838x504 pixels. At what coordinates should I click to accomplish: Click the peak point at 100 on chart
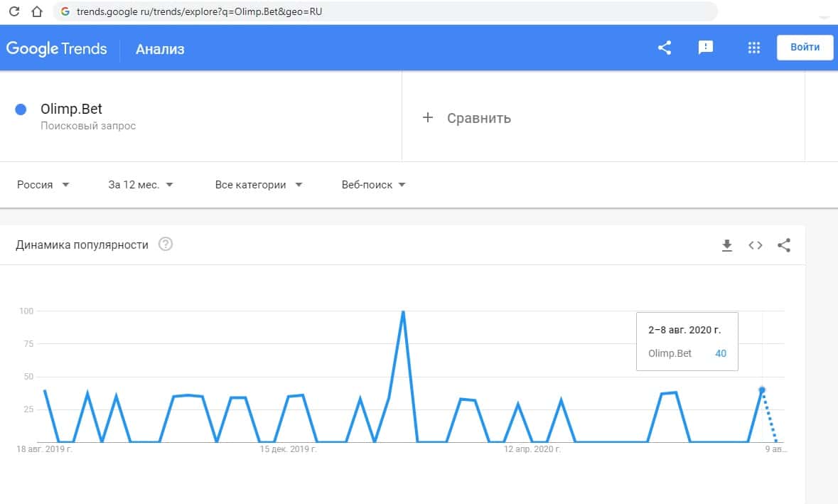pos(403,311)
